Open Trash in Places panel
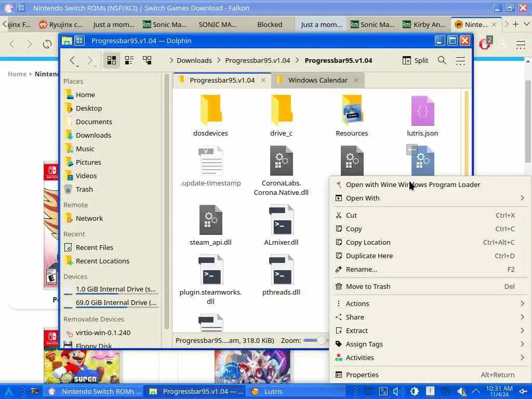Image resolution: width=532 pixels, height=399 pixels. (x=111, y=189)
